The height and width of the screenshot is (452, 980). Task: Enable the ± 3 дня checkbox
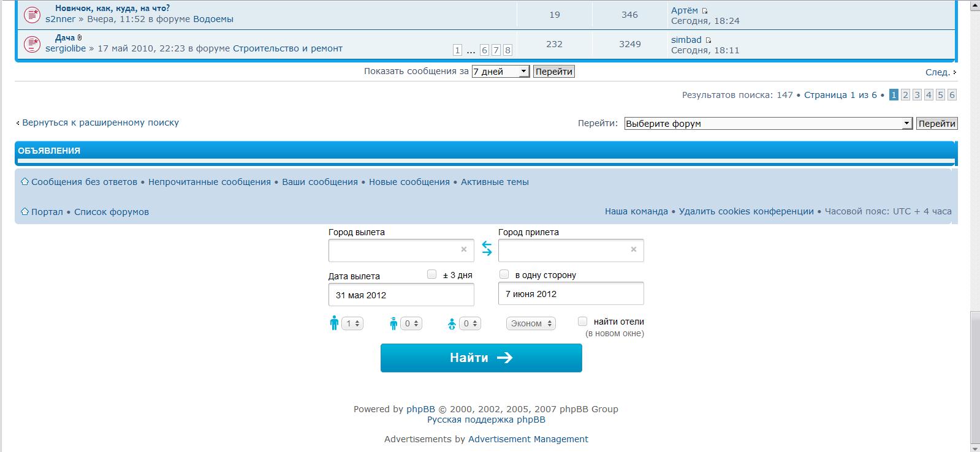(x=432, y=274)
